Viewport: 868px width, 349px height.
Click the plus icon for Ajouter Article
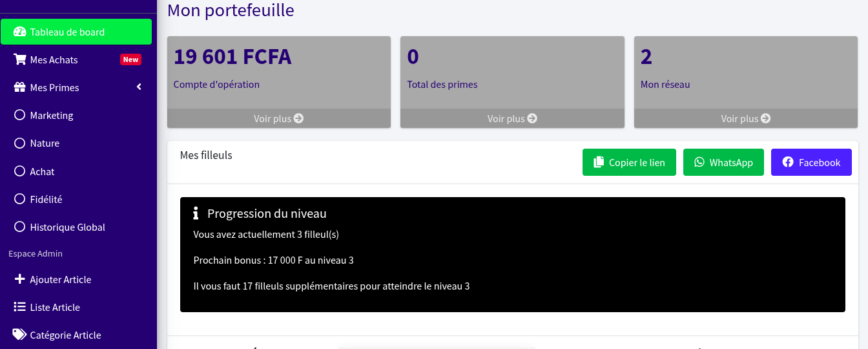[x=19, y=279]
